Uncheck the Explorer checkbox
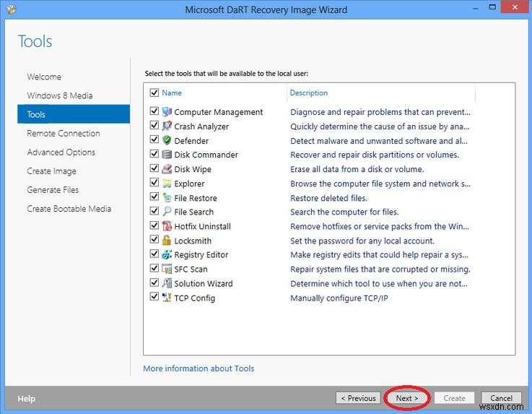 pyautogui.click(x=154, y=182)
